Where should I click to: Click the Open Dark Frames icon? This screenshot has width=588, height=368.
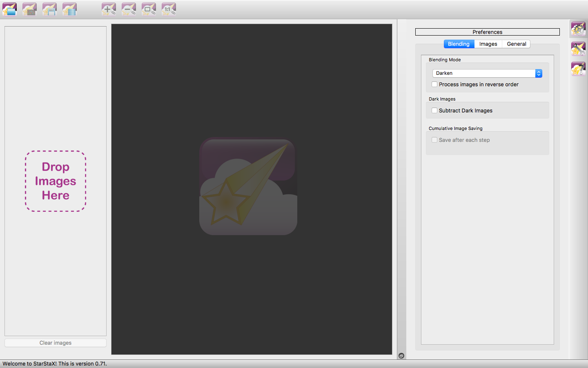pyautogui.click(x=29, y=9)
